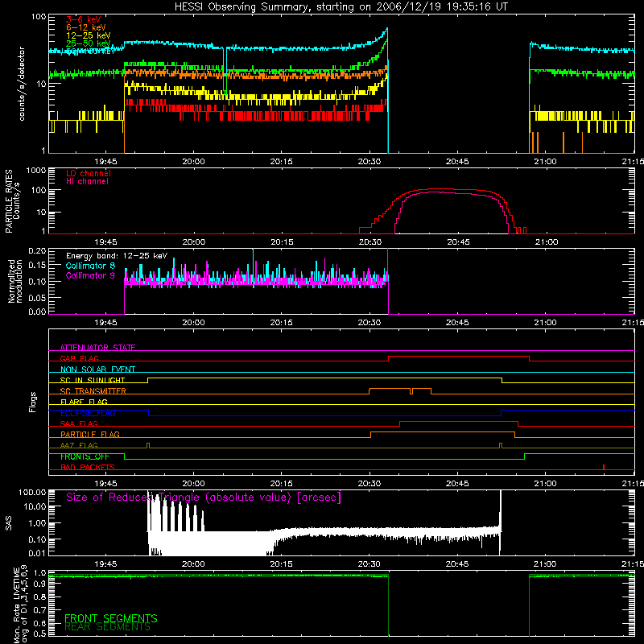Click the 20:45 time label under the count-rate panel
Viewport: 644px width, 644px height.
(x=457, y=162)
